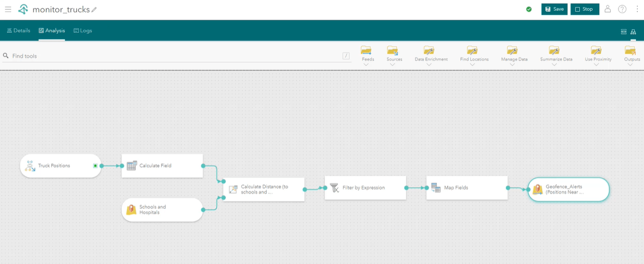Switch to hierarchy diagram layout view

tap(633, 32)
